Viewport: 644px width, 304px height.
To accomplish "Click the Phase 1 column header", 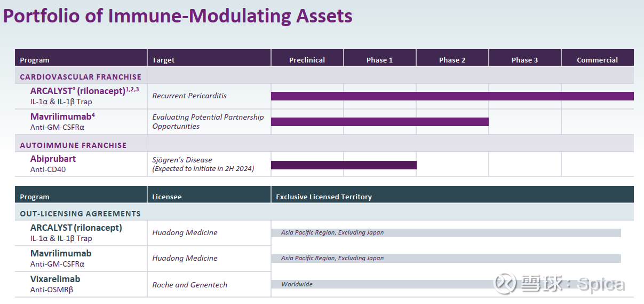I will click(x=380, y=60).
